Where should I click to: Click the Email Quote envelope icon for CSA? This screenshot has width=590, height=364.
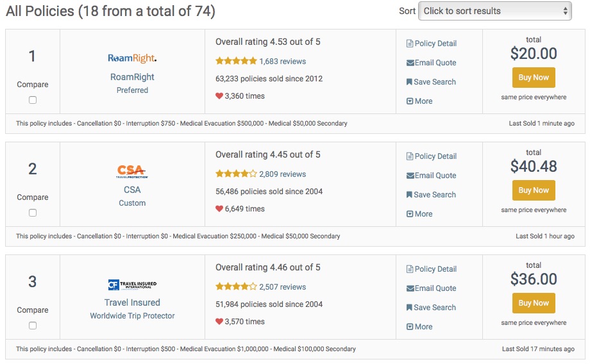[410, 176]
